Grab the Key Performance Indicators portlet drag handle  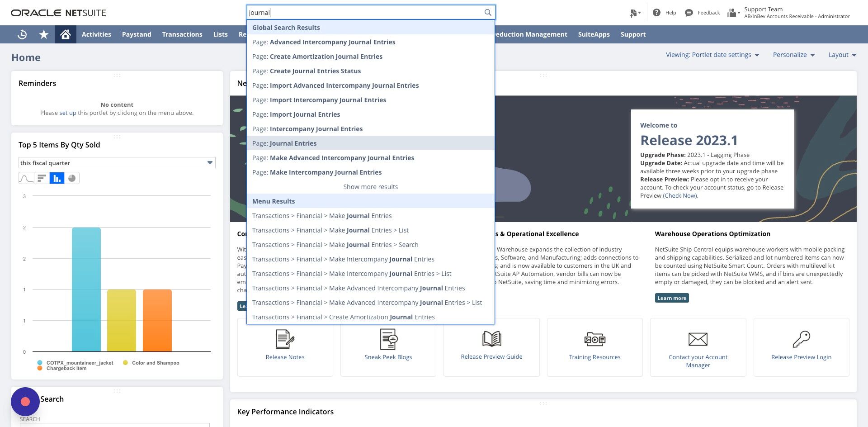pos(543,403)
